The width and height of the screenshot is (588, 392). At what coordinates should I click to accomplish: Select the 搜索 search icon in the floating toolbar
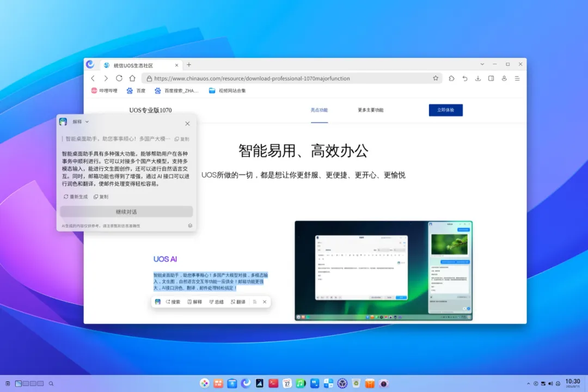[x=171, y=302]
